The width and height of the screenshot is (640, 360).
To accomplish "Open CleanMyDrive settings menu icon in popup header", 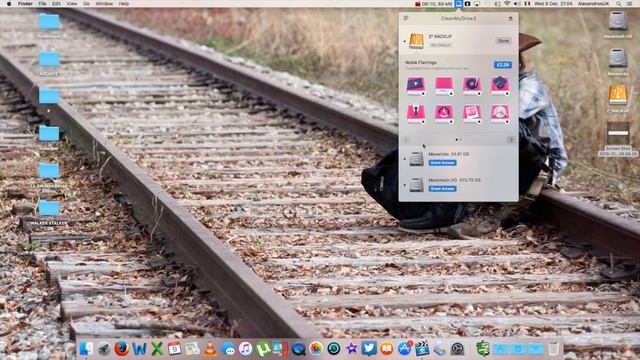I will click(x=406, y=18).
